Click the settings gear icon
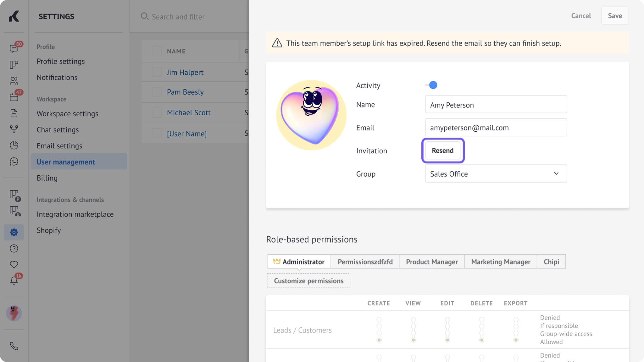644x362 pixels. click(14, 232)
